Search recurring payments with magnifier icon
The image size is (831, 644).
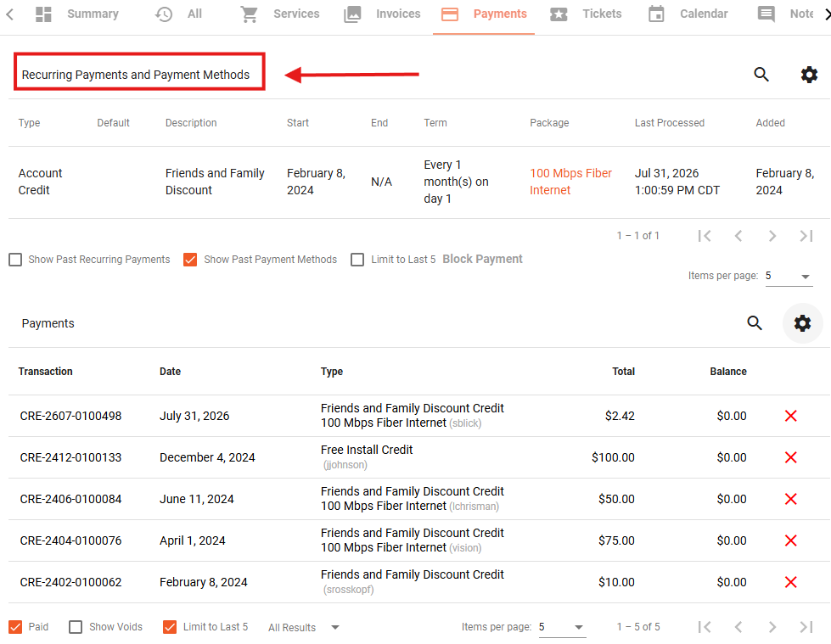click(761, 75)
